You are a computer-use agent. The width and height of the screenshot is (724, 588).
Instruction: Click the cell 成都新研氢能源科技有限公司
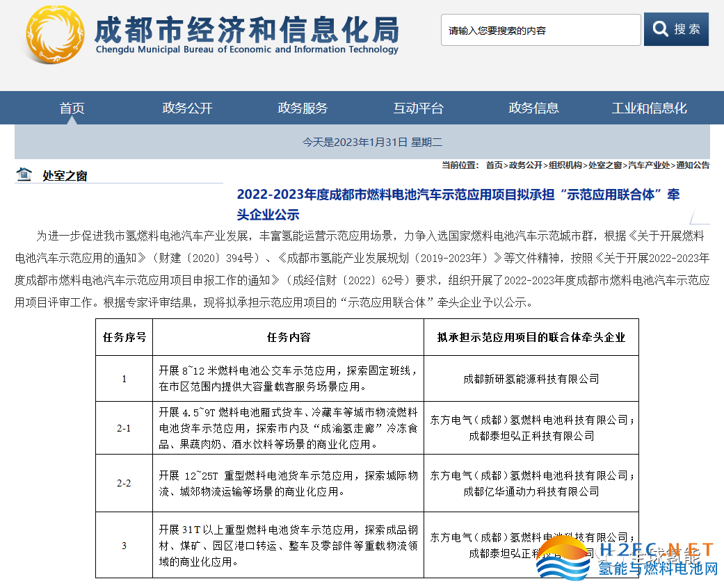531,379
